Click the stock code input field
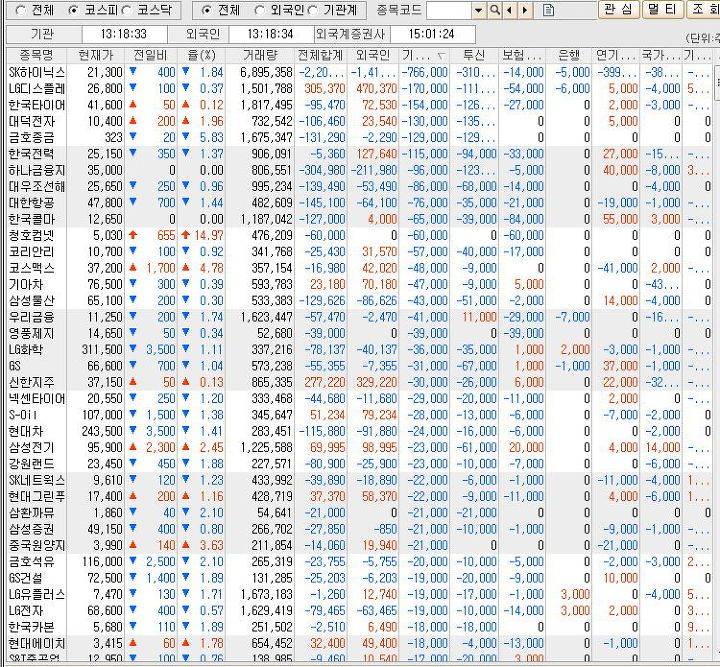The width and height of the screenshot is (720, 667). 449,10
